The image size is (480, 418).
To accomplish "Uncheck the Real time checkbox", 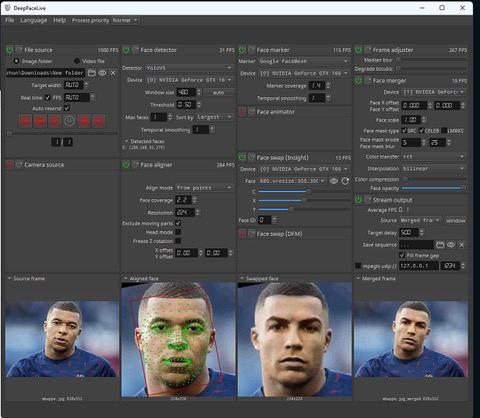I will (47, 97).
